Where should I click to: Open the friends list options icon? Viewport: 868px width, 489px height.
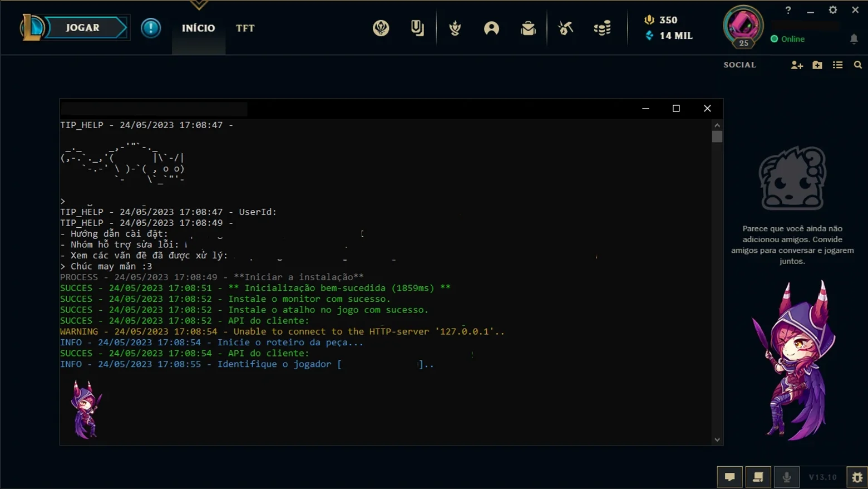pyautogui.click(x=837, y=65)
